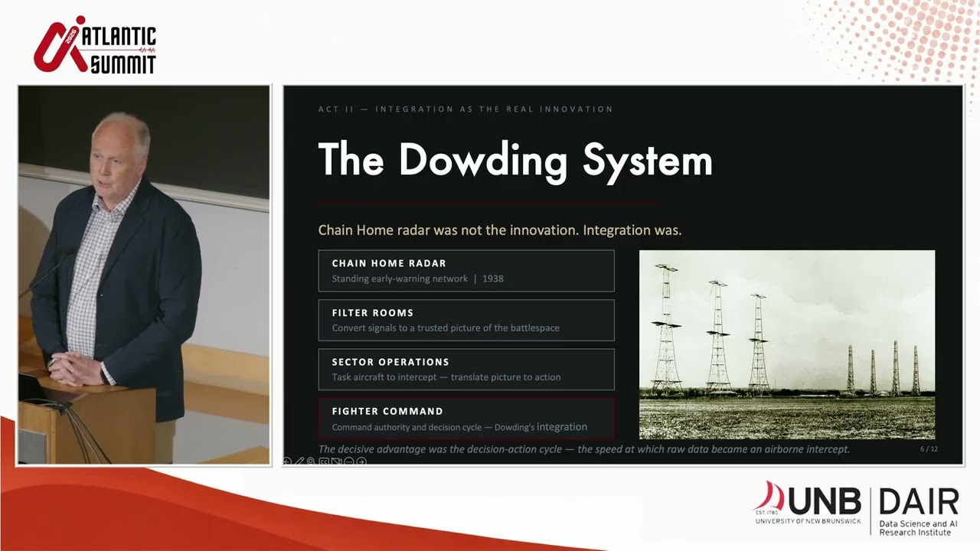The image size is (980, 551).
Task: Click the radar towers photograph
Action: pyautogui.click(x=787, y=344)
